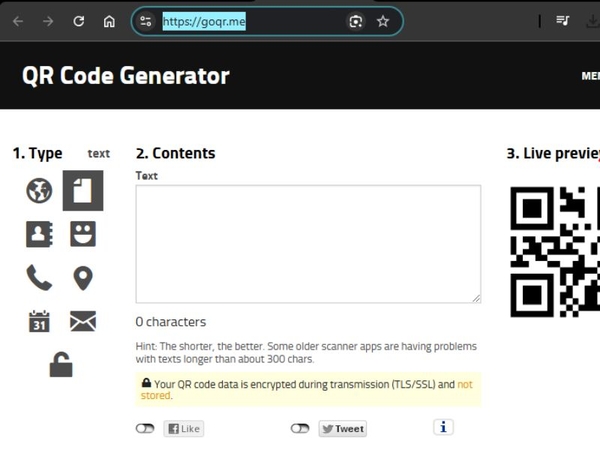The width and height of the screenshot is (600, 450).
Task: Click the '0 characters' counter text
Action: pos(171,322)
